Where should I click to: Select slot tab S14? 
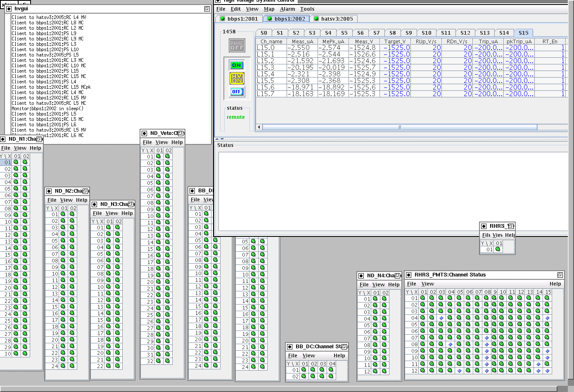click(x=504, y=33)
